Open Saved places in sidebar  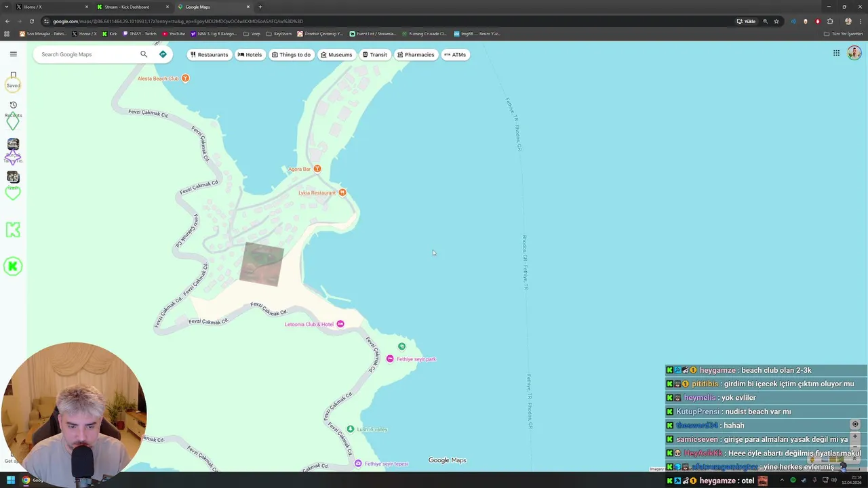[13, 79]
